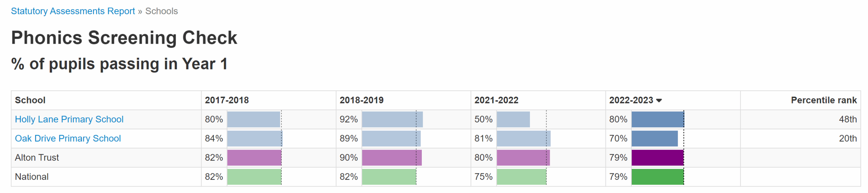Sort by the 2018-2019 column header

(361, 100)
